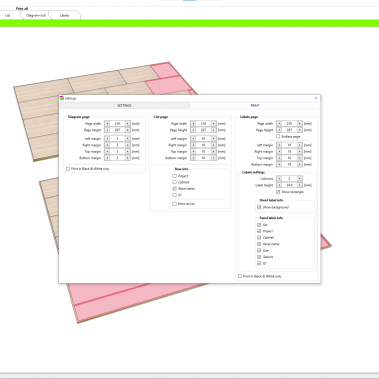Increase Diagram page Top margin
379x379 pixels.
pyautogui.click(x=128, y=152)
